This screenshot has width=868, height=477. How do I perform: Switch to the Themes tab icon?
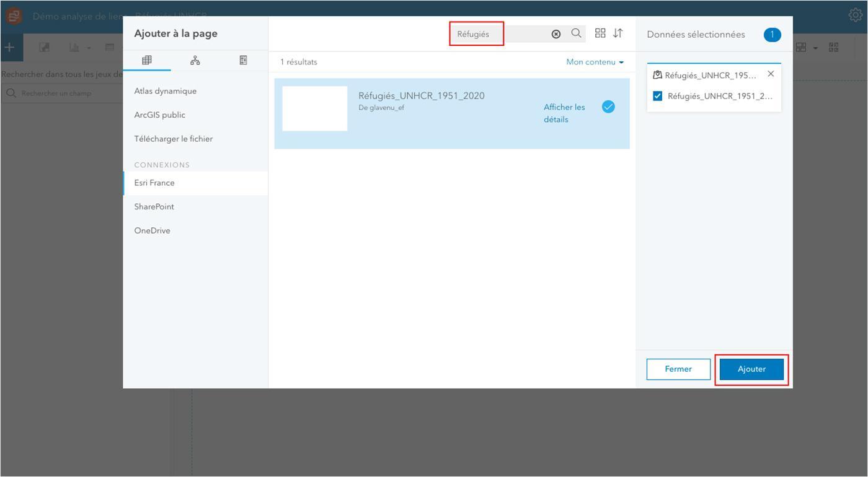pos(243,60)
